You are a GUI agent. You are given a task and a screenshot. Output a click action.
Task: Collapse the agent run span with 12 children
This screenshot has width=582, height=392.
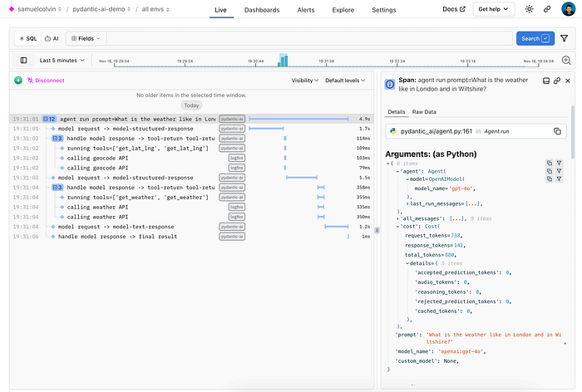49,119
